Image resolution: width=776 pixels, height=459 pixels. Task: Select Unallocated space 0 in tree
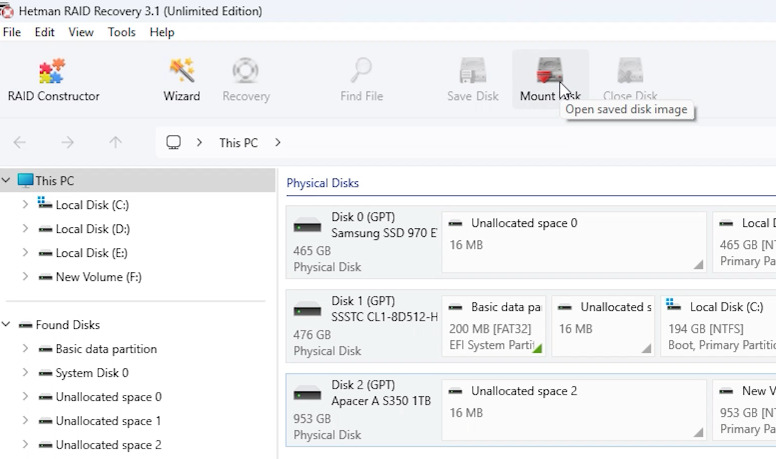point(108,397)
